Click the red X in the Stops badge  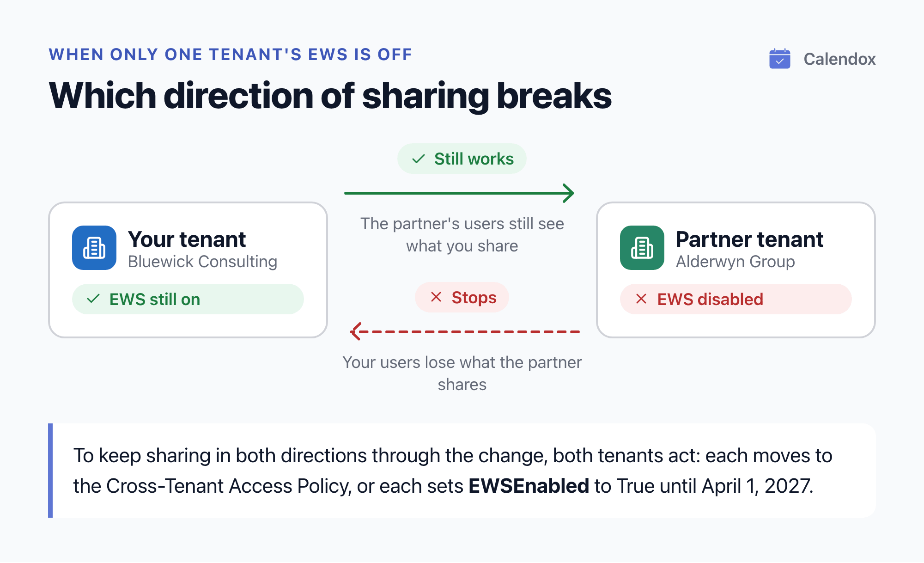[x=436, y=297]
